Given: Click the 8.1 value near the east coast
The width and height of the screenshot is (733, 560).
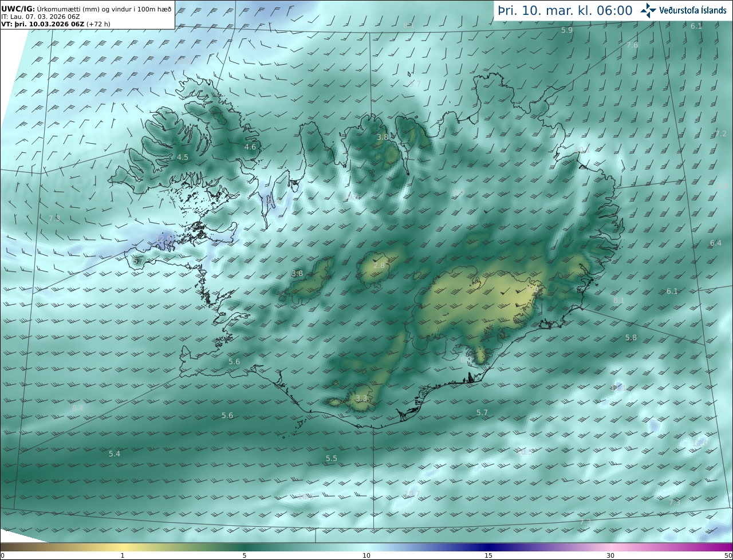Looking at the screenshot, I should pyautogui.click(x=619, y=301).
